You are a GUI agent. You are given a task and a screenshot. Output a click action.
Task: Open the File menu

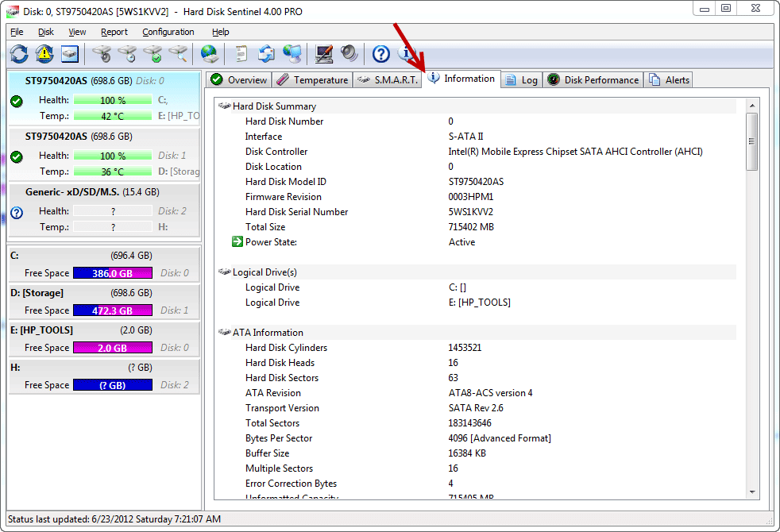17,32
